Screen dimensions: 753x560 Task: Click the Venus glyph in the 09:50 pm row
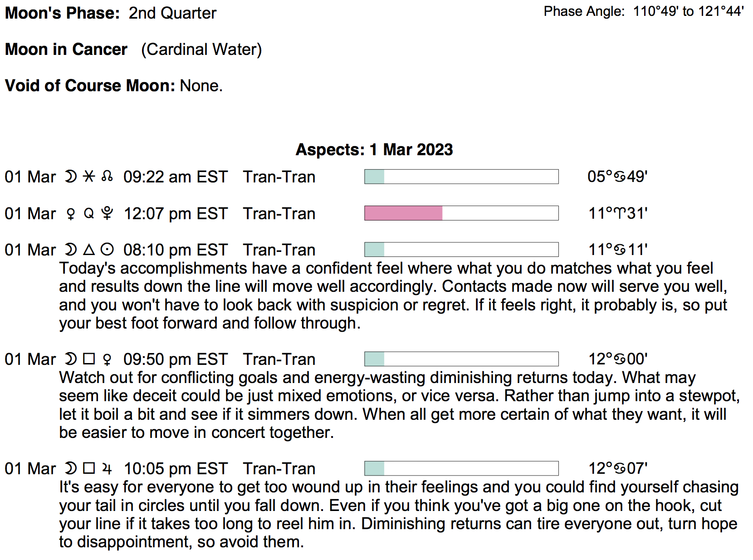point(107,359)
